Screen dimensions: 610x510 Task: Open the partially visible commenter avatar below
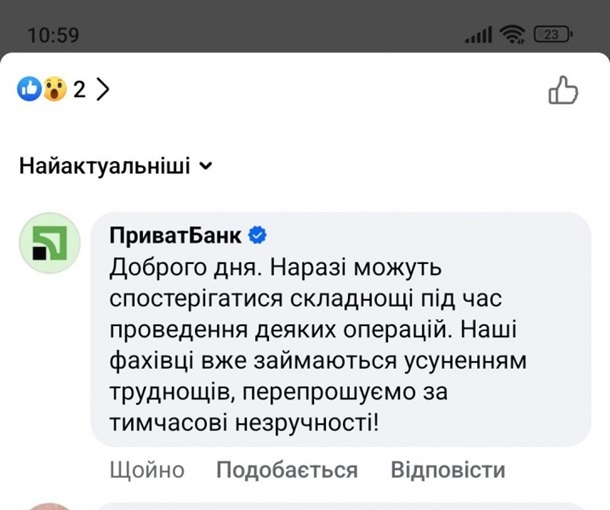pos(49,505)
